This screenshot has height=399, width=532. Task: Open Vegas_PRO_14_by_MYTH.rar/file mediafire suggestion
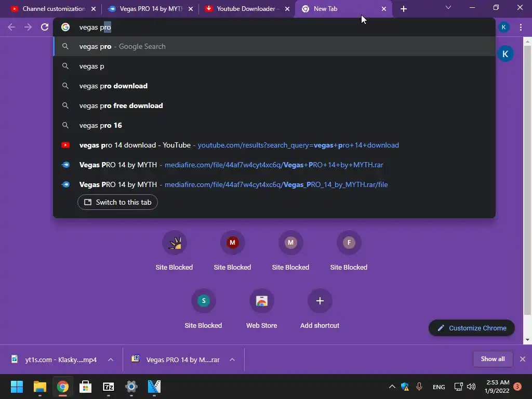[x=274, y=184]
